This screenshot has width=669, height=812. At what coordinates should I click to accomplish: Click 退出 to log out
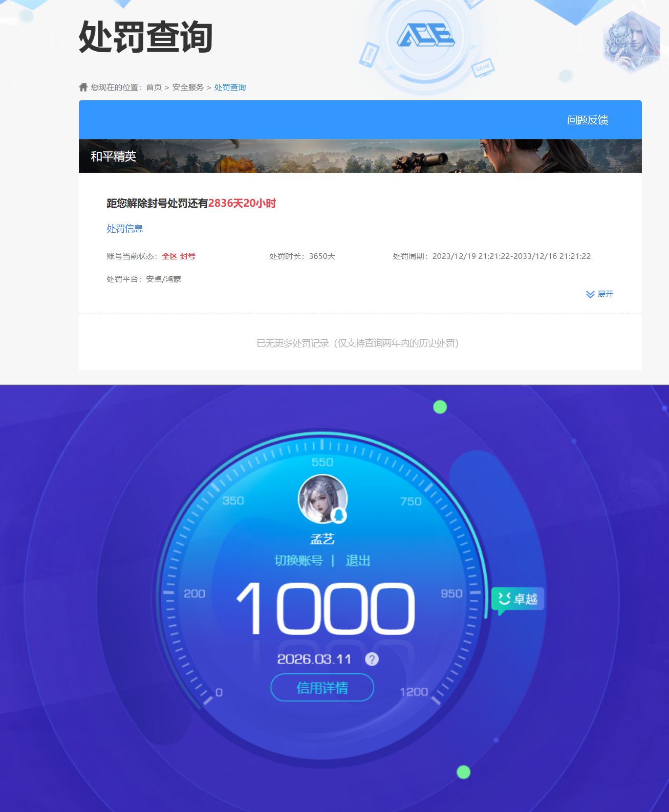point(358,561)
